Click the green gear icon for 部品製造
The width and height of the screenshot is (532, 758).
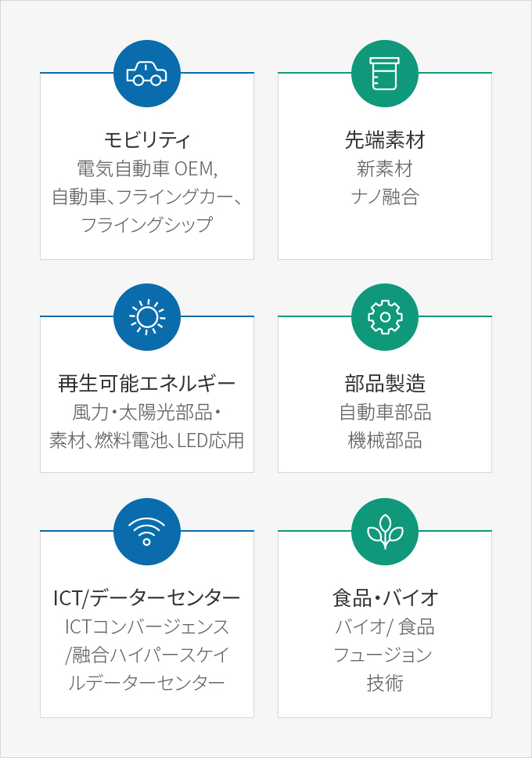385,317
